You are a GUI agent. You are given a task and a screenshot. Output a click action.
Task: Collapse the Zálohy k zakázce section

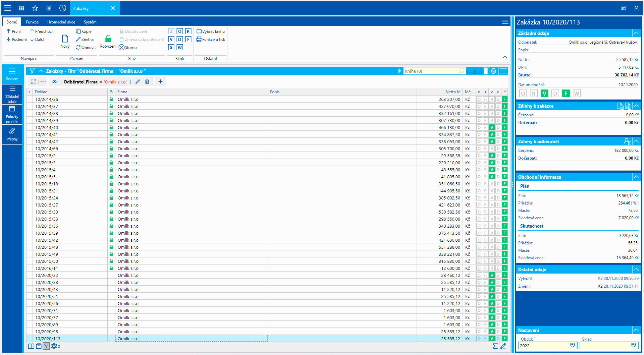tap(636, 106)
